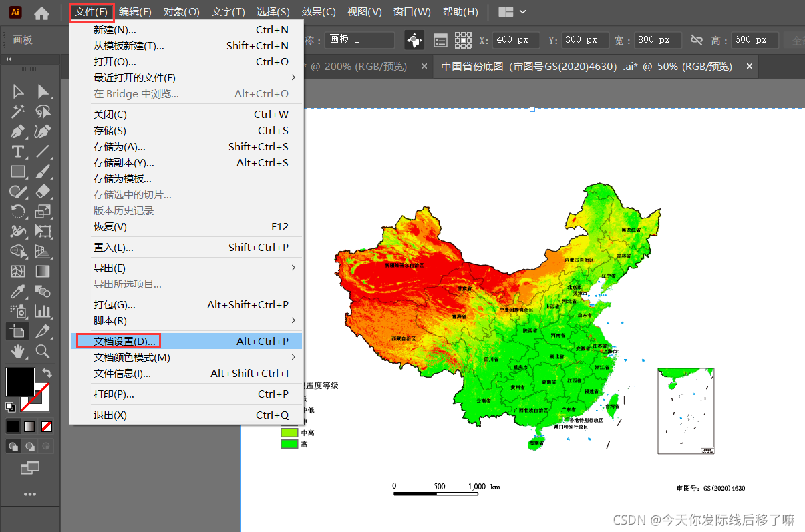Select the Curvature tool
Viewport: 805px width, 532px height.
pyautogui.click(x=43, y=131)
